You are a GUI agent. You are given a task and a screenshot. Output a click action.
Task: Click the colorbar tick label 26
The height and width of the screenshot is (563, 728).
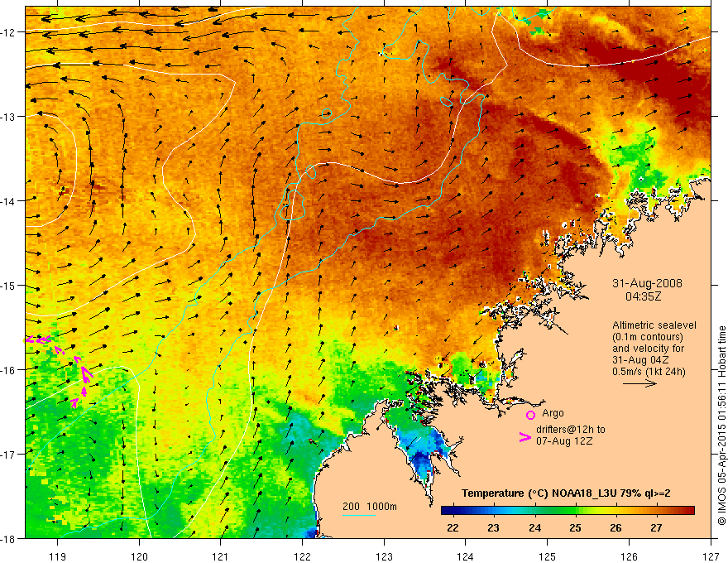tap(615, 528)
